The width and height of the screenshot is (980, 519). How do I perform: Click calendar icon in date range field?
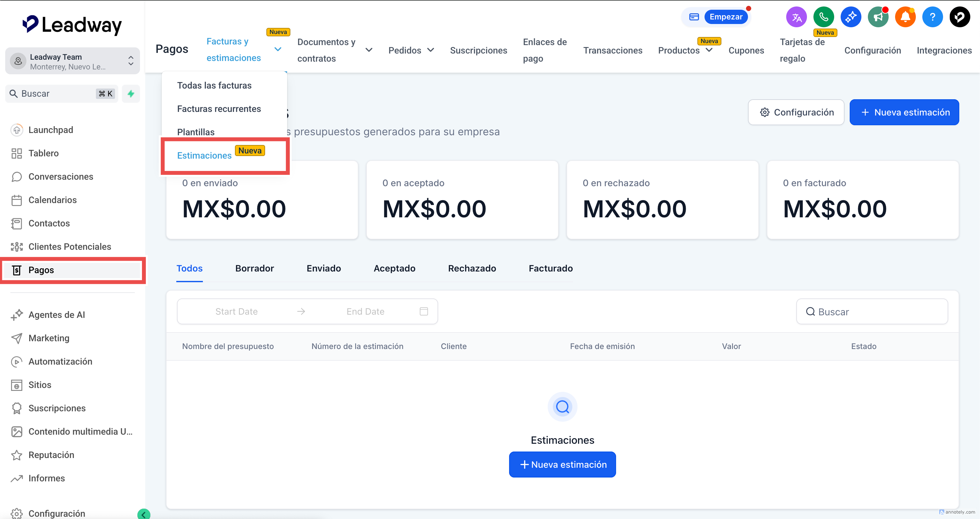click(424, 311)
